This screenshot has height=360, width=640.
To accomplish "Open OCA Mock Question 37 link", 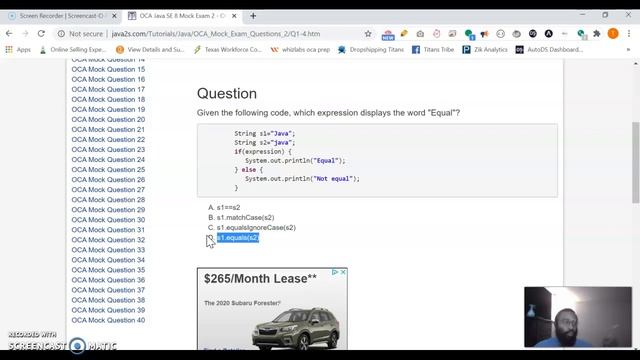I will pos(108,290).
